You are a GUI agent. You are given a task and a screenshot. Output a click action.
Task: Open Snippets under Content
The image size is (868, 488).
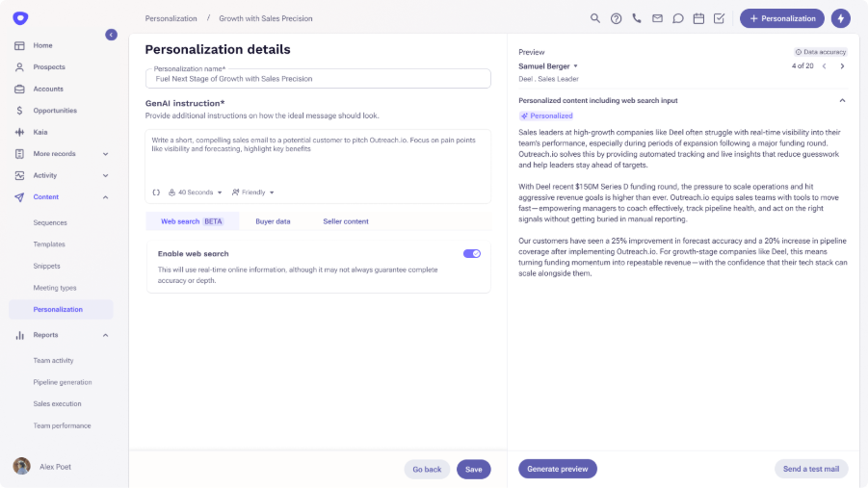[46, 266]
